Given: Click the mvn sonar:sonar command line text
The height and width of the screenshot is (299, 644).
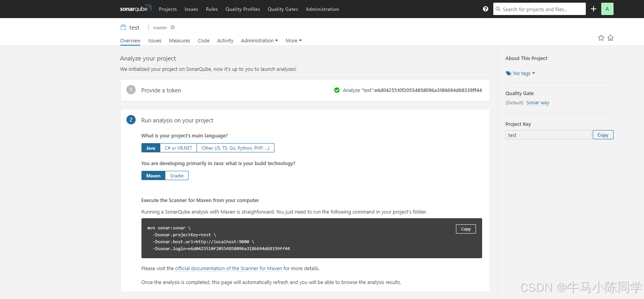Looking at the screenshot, I should (169, 228).
